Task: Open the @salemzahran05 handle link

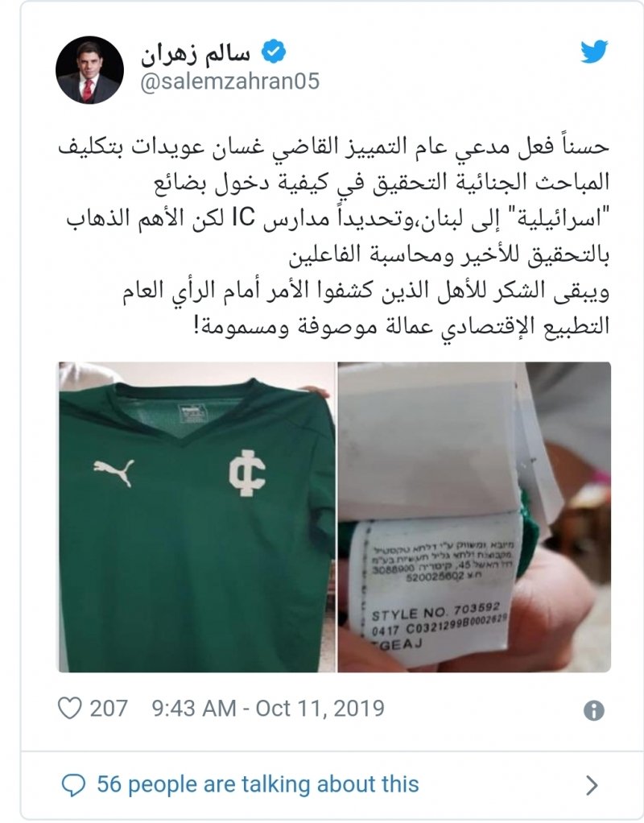Action: [x=230, y=82]
